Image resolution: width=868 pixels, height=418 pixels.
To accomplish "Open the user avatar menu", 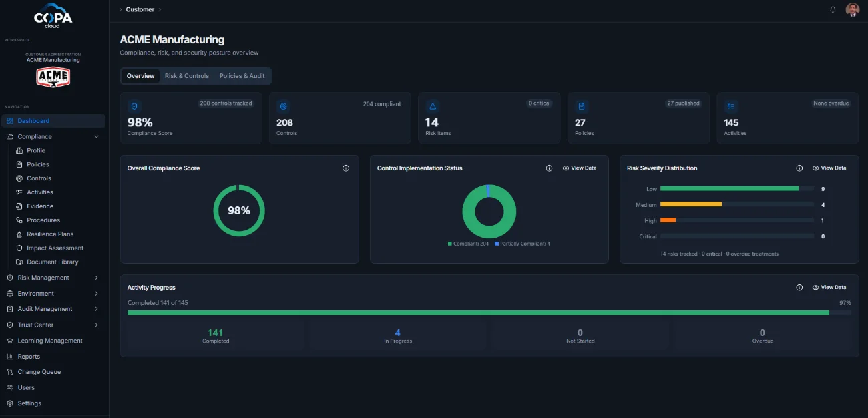I will [852, 9].
